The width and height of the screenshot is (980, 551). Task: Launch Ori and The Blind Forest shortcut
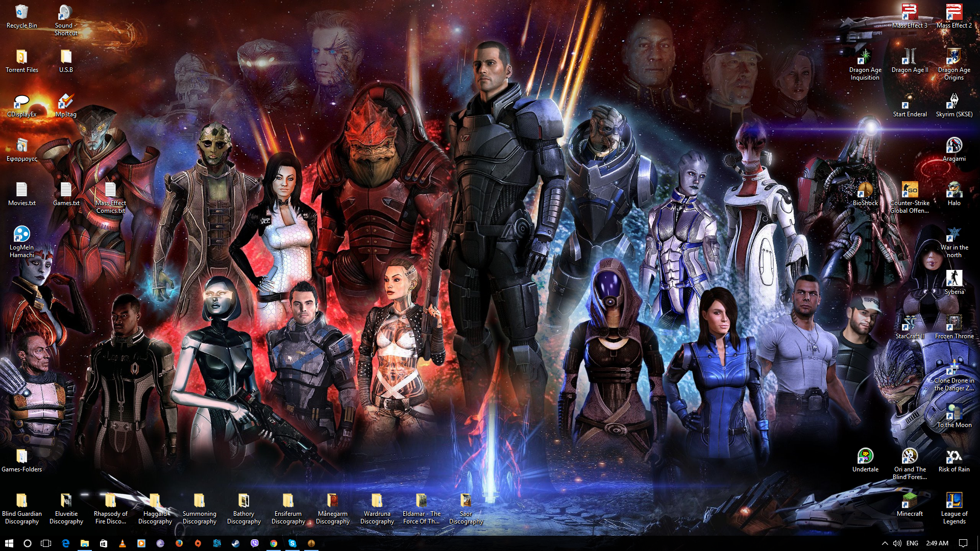pyautogui.click(x=910, y=464)
